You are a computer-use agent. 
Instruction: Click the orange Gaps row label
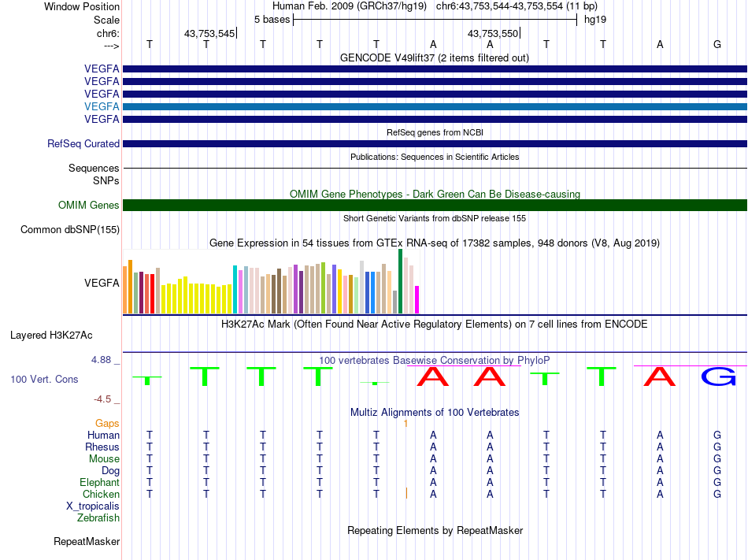click(107, 423)
